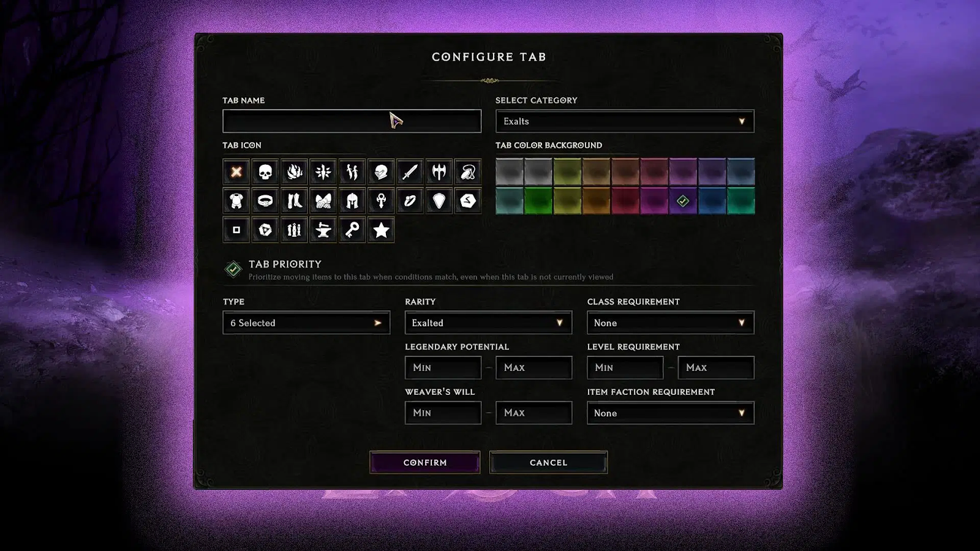Viewport: 980px width, 551px height.
Task: Pick the deep blue background color swatch
Action: [712, 201]
